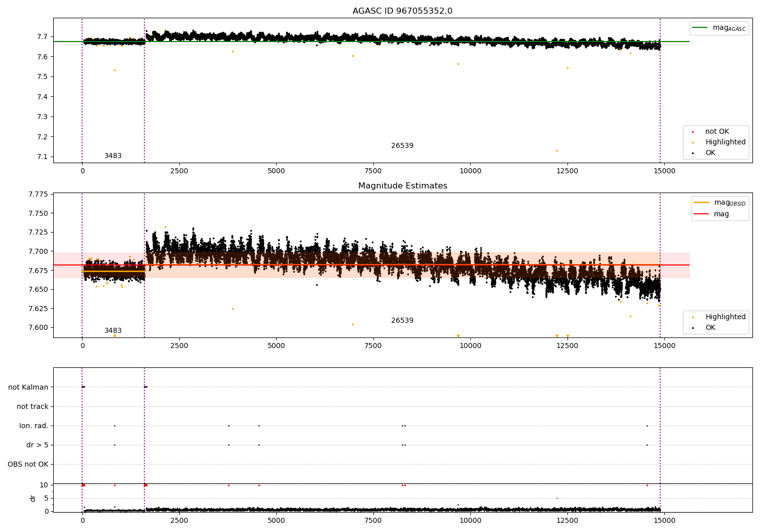Click the 15000 x-axis tick under top plot

[x=664, y=171]
